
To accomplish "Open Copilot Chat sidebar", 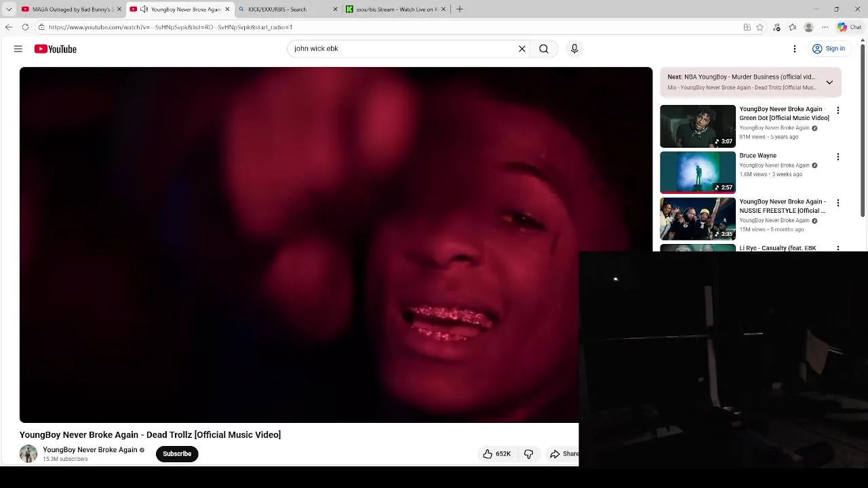I will [x=849, y=27].
